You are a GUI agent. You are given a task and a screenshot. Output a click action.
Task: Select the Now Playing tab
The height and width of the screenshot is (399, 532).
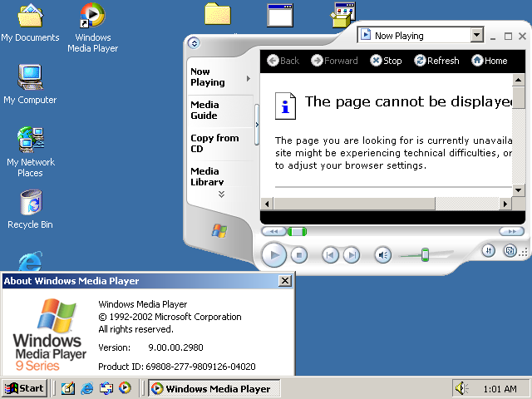pos(220,77)
